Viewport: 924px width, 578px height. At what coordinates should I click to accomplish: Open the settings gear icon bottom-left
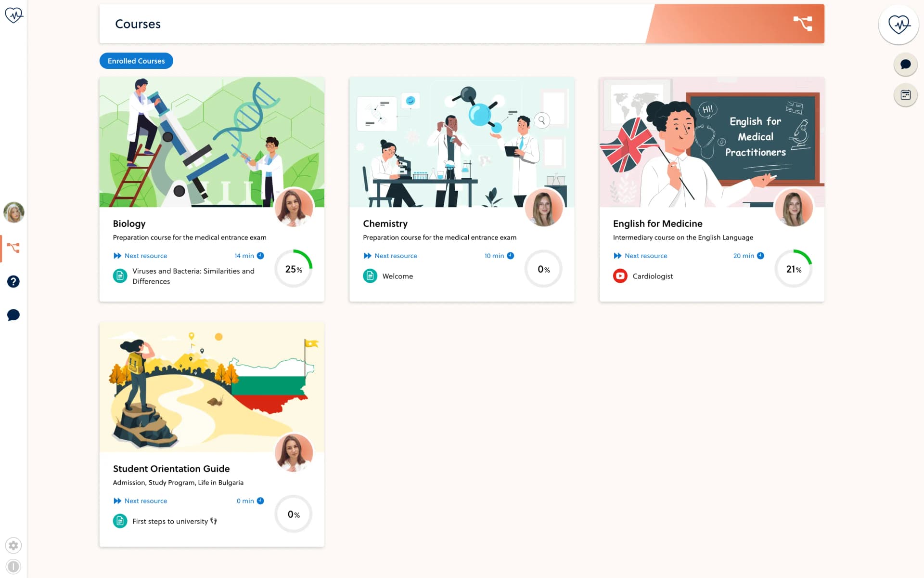pyautogui.click(x=13, y=545)
